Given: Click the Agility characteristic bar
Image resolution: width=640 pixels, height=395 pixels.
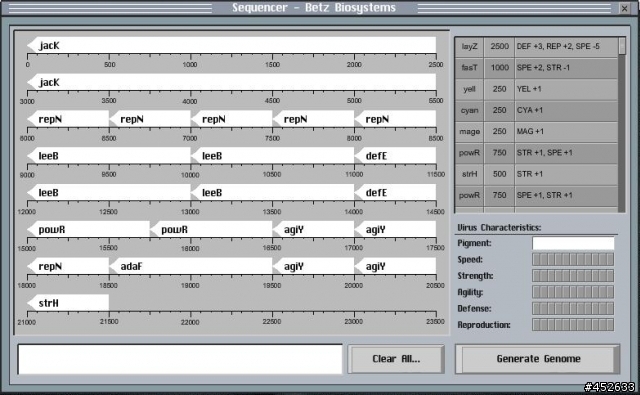Looking at the screenshot, I should click(573, 292).
